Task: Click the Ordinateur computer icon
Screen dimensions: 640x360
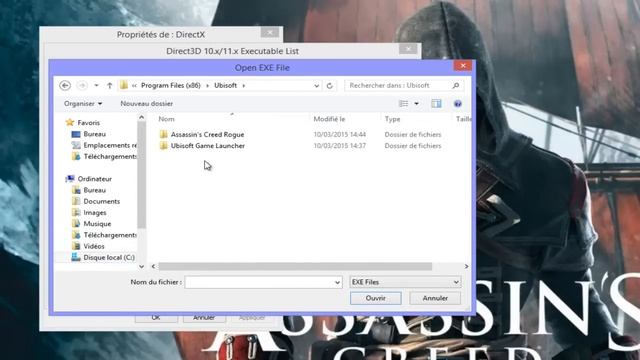Action: (70, 178)
